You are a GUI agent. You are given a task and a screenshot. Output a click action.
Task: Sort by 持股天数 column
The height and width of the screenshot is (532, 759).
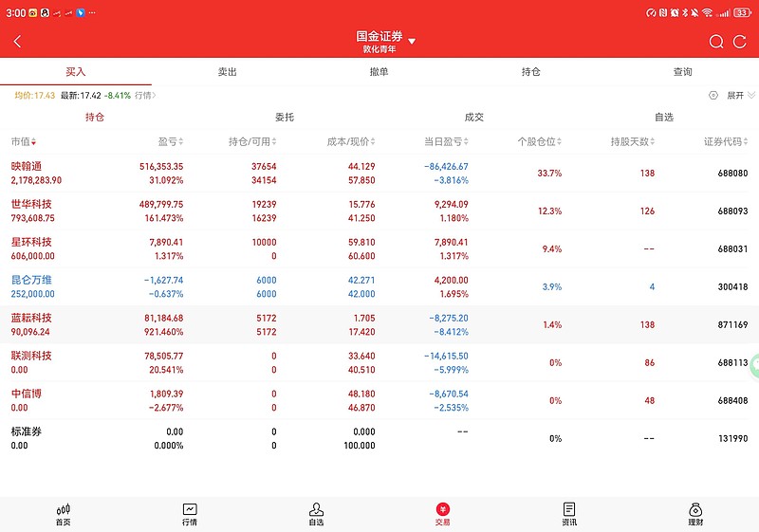point(632,141)
